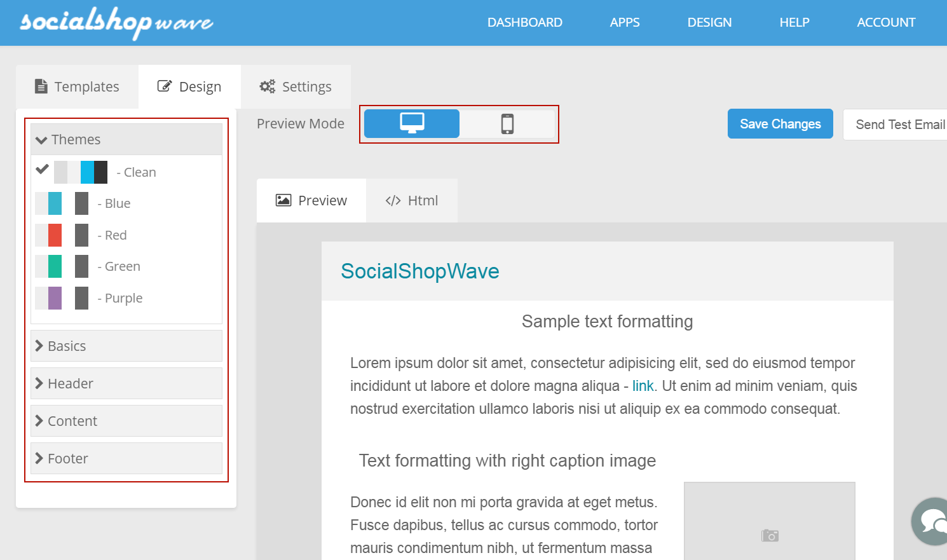The image size is (947, 560).
Task: Click Save Changes button
Action: point(780,124)
